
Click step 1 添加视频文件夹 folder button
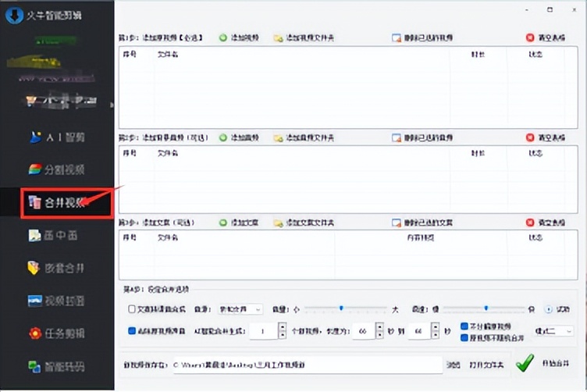[x=304, y=37]
